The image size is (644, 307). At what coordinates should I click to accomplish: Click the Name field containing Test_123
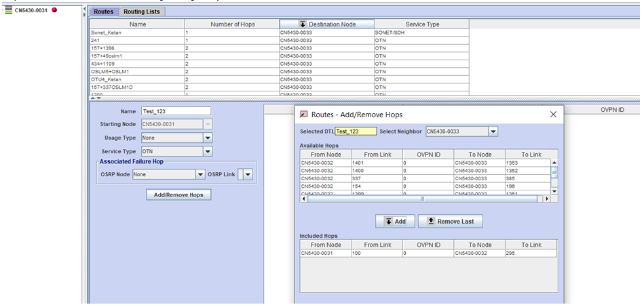click(x=176, y=111)
